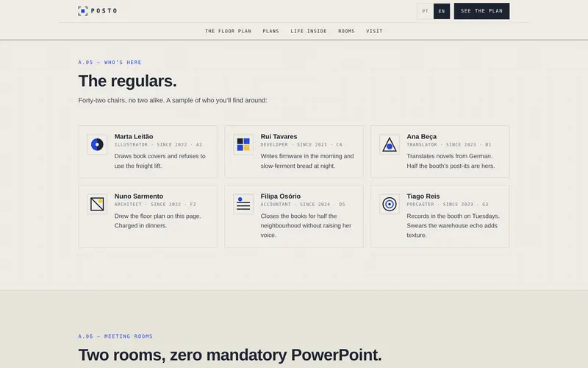Click the POSTO wordmark text

(x=104, y=11)
